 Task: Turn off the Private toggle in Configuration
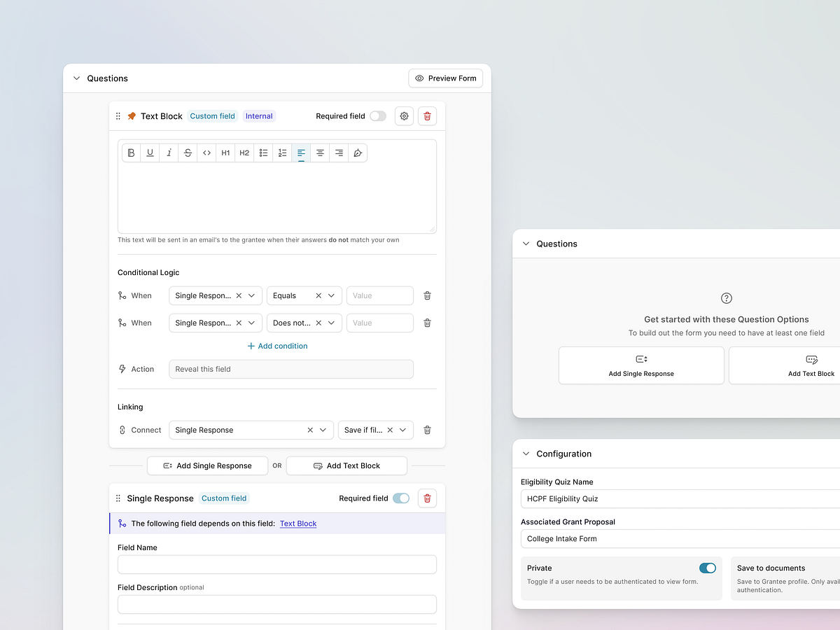707,568
